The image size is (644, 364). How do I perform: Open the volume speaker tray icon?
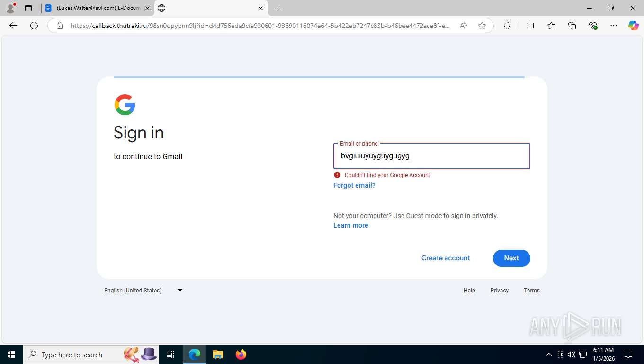click(572, 355)
